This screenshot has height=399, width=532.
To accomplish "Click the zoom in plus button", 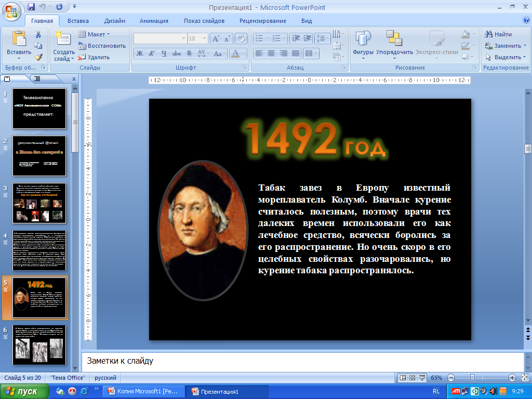I will click(x=512, y=378).
